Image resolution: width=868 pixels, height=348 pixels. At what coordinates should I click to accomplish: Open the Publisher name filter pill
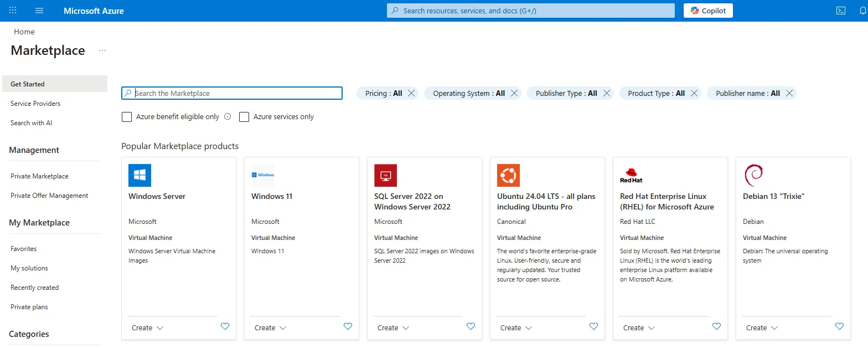748,93
